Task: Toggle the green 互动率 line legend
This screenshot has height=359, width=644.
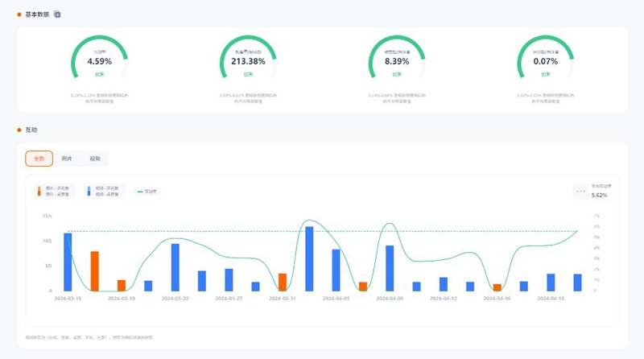Action: coord(147,192)
